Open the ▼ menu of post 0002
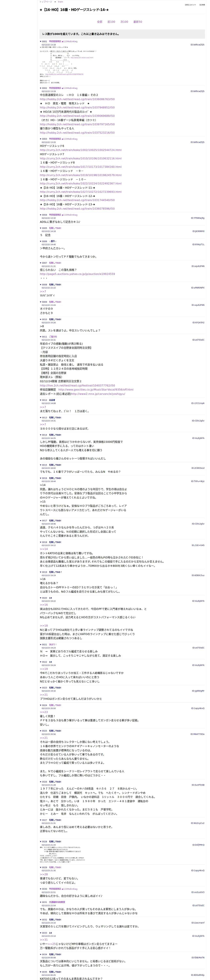 tap(41, 88)
